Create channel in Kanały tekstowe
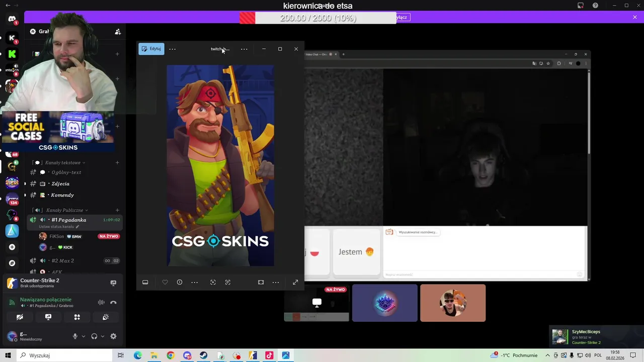 [117, 163]
